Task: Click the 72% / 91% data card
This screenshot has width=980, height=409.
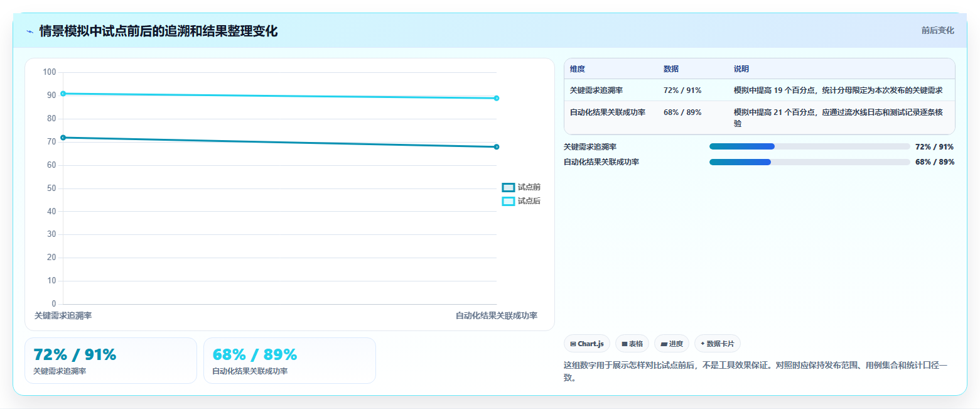Action: pos(110,361)
